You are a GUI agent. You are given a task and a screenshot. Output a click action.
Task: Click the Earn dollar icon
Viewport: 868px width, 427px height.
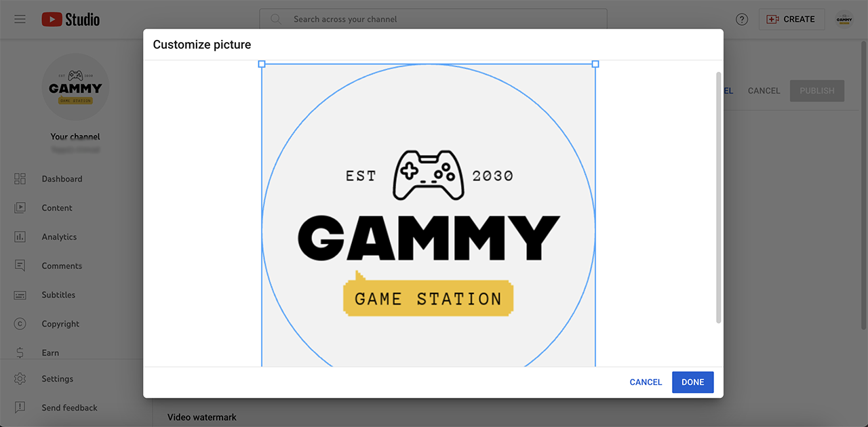tap(20, 353)
